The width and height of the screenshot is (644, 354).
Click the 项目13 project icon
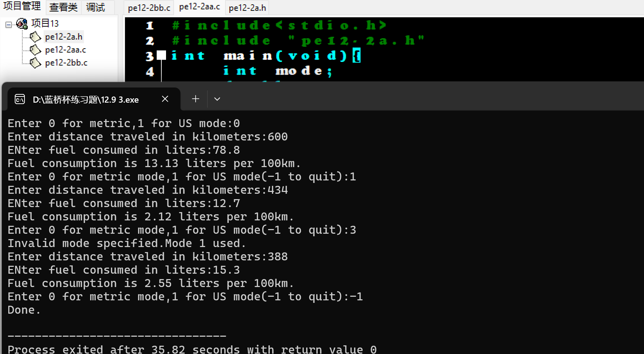22,24
